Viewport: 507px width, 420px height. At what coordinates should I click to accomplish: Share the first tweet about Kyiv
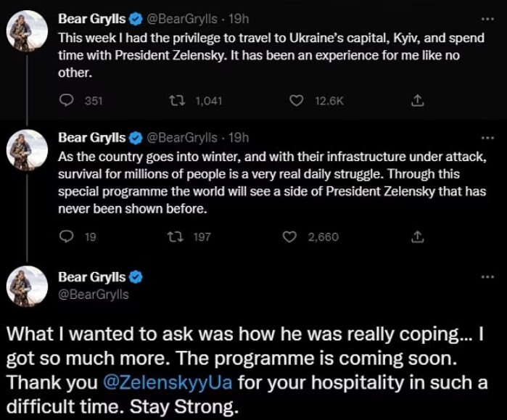pyautogui.click(x=417, y=102)
